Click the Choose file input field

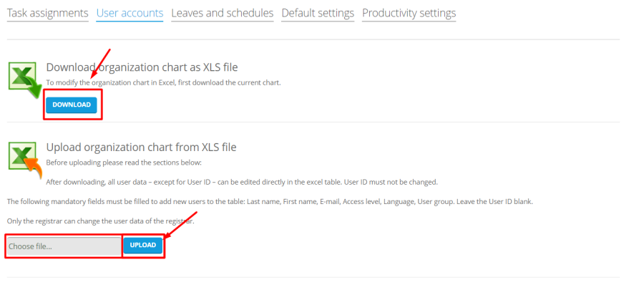tap(64, 246)
